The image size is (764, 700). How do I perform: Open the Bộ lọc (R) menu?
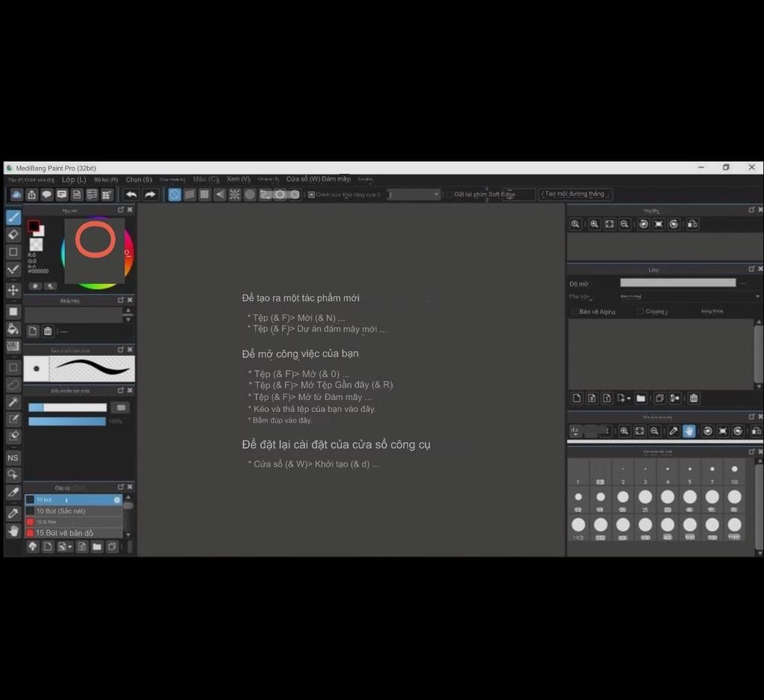[106, 180]
